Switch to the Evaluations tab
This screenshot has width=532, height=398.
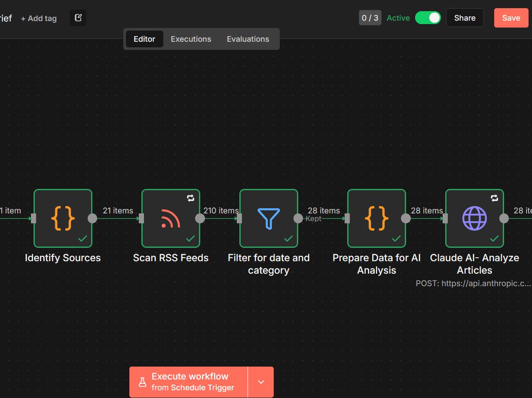[248, 39]
